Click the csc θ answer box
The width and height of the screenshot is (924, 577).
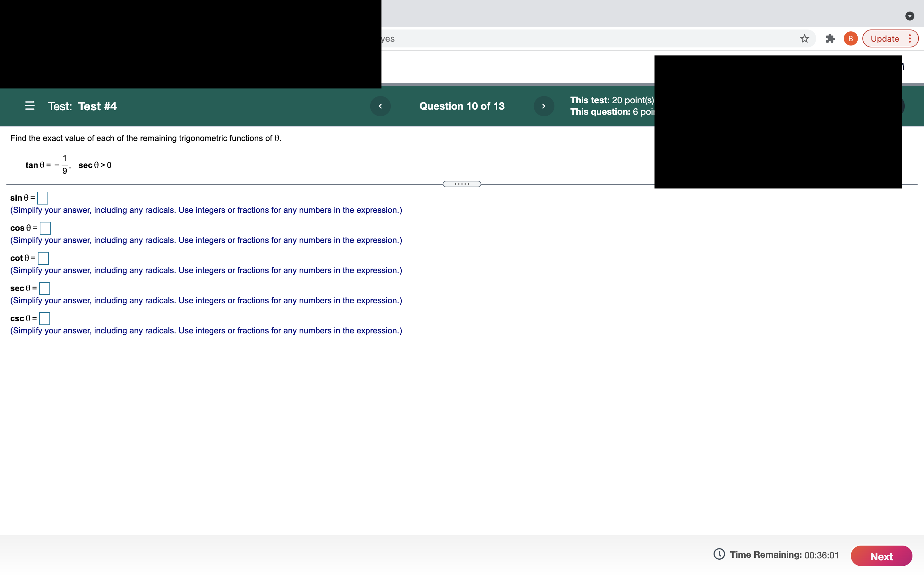[x=45, y=319]
